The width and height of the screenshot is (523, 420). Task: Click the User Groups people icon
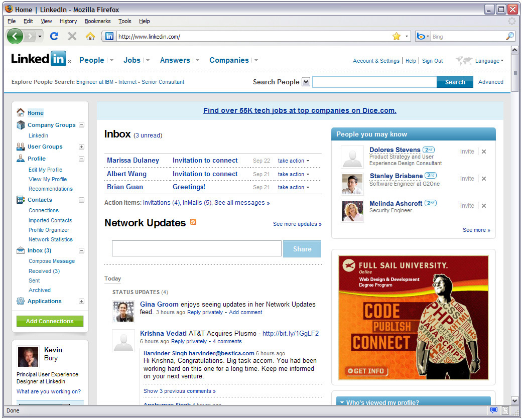tap(21, 147)
